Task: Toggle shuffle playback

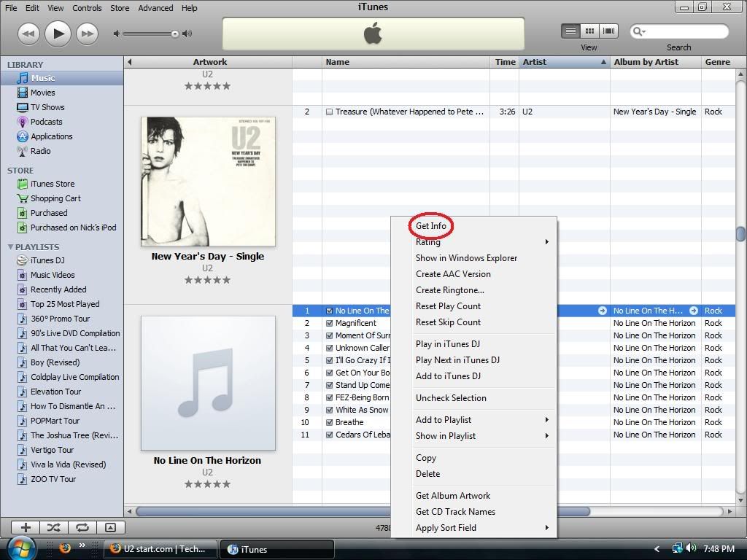Action: (x=54, y=527)
